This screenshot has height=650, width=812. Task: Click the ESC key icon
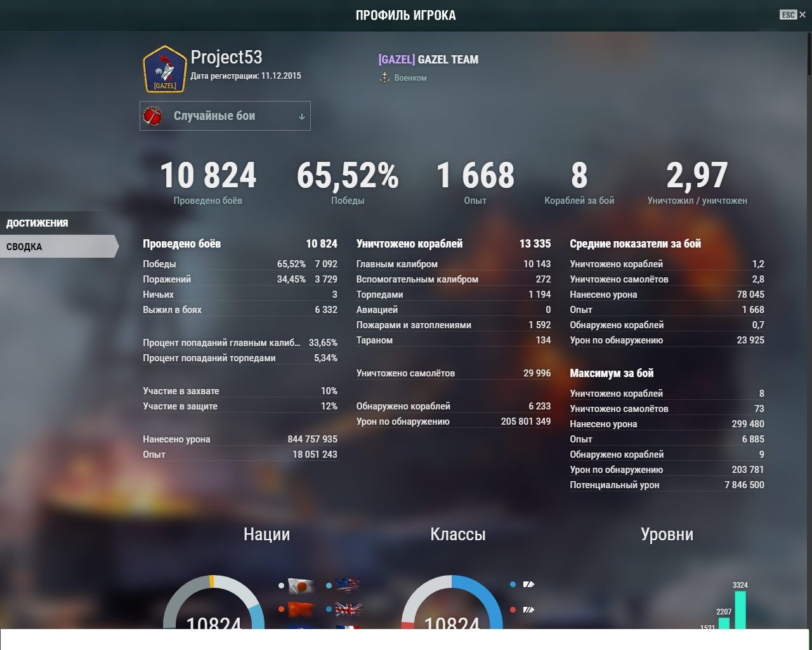[x=788, y=15]
